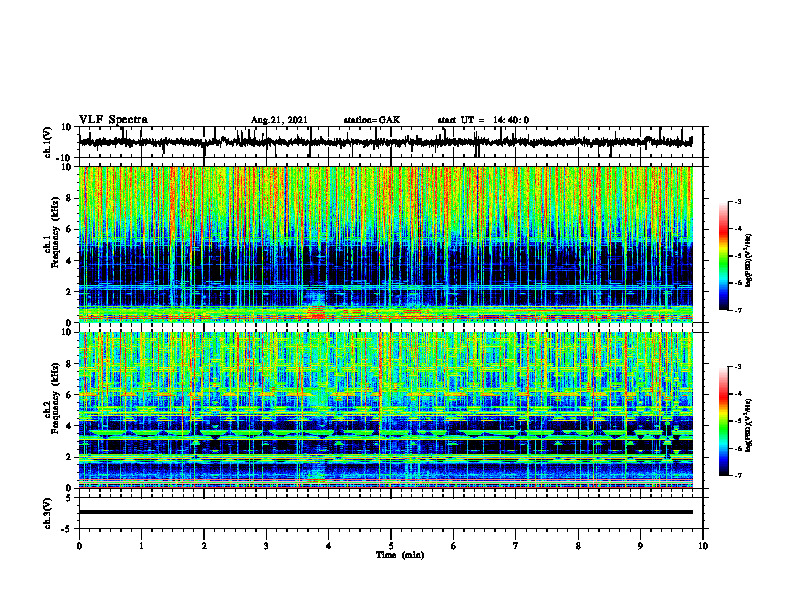792x612 pixels.
Task: Click the "-3" label on upper color bar
Action: (x=737, y=201)
